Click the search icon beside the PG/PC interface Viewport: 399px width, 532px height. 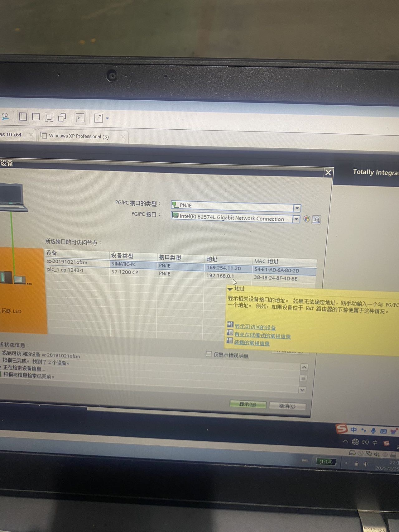coord(316,220)
